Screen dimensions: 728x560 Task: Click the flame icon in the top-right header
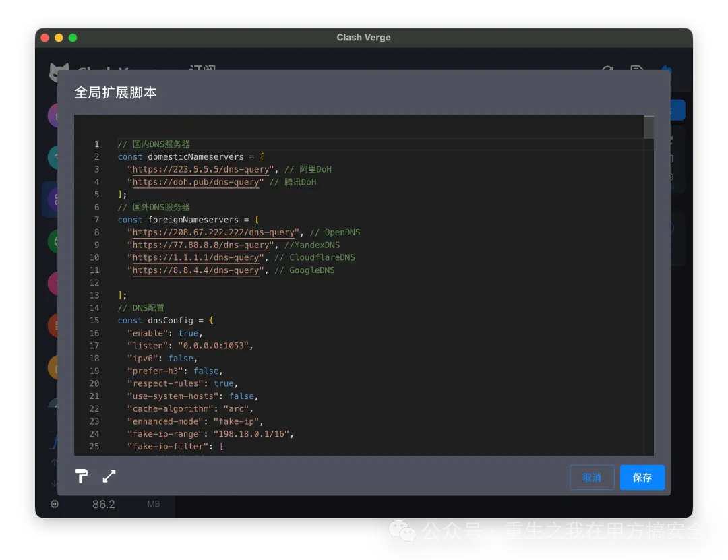coord(665,71)
